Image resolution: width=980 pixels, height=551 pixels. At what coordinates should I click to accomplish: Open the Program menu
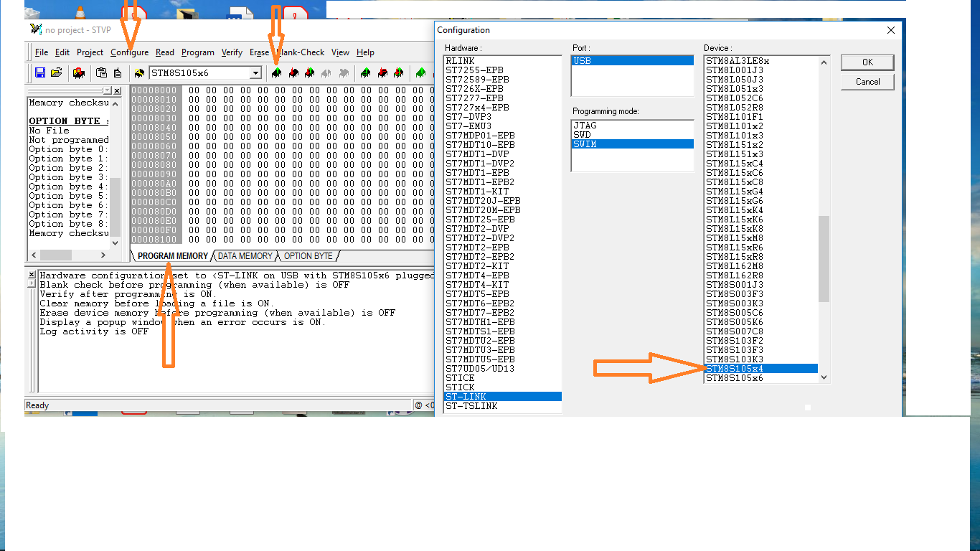198,52
